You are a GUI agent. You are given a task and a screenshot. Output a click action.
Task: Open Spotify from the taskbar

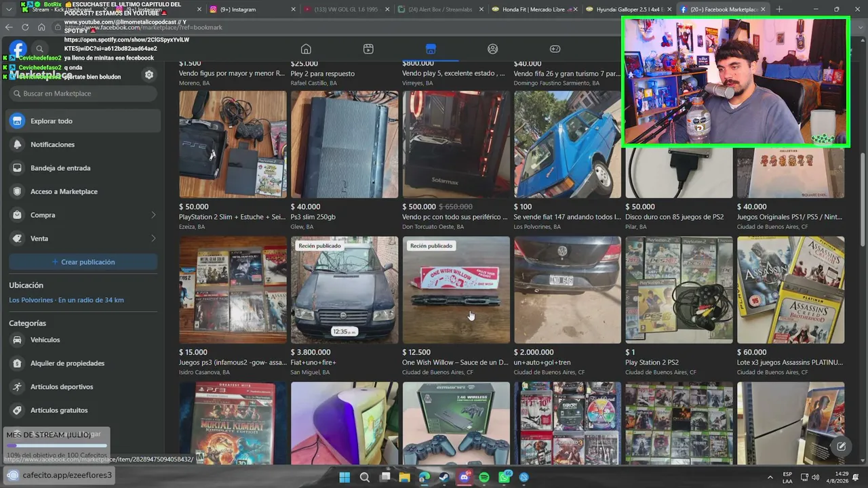tap(484, 477)
